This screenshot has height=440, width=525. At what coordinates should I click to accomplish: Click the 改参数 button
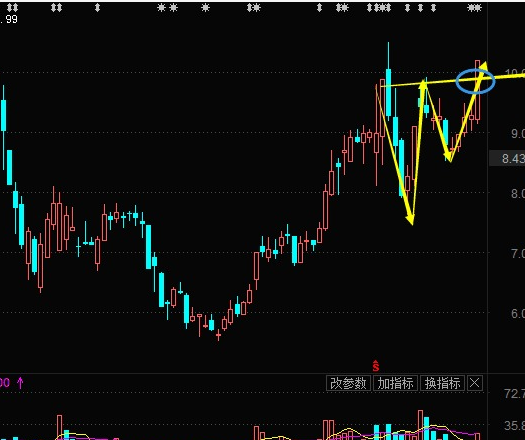[x=348, y=383]
